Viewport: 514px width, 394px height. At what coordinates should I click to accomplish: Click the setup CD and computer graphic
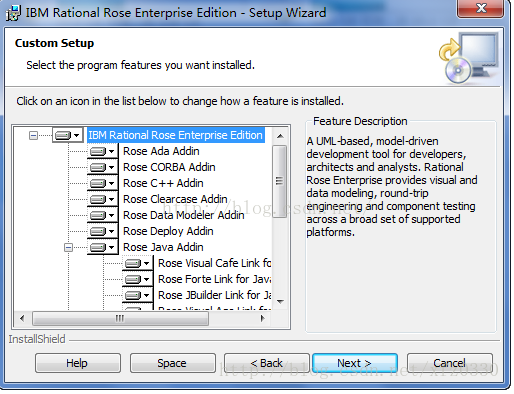[x=469, y=58]
